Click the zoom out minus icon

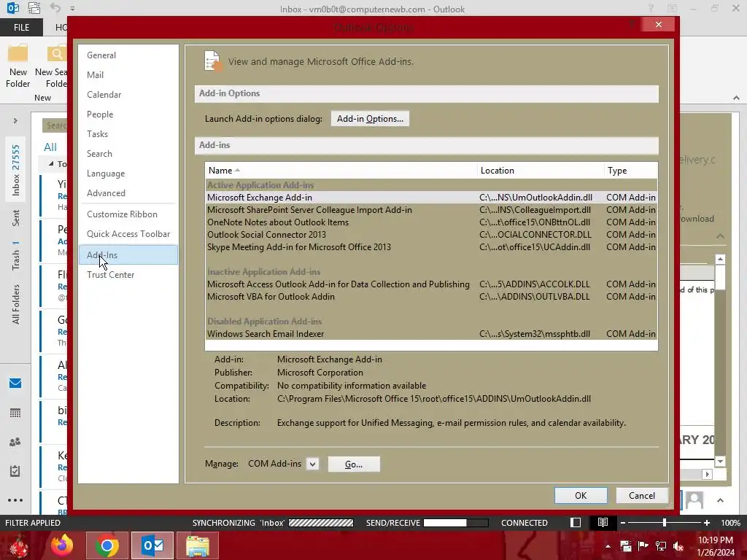pos(623,523)
